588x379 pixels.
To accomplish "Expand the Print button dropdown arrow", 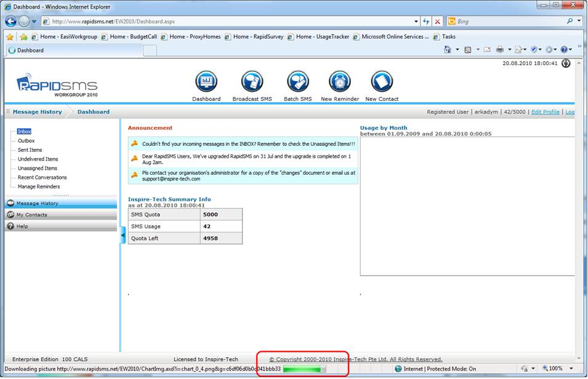I will click(509, 49).
